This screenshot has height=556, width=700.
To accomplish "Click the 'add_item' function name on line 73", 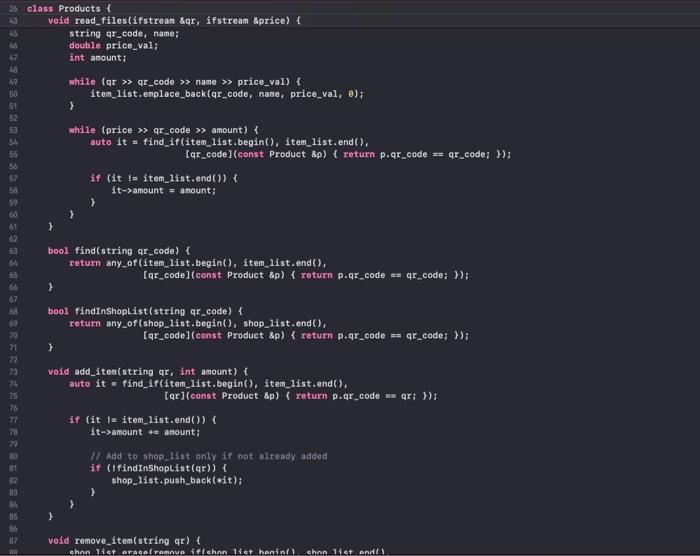I will point(95,372).
